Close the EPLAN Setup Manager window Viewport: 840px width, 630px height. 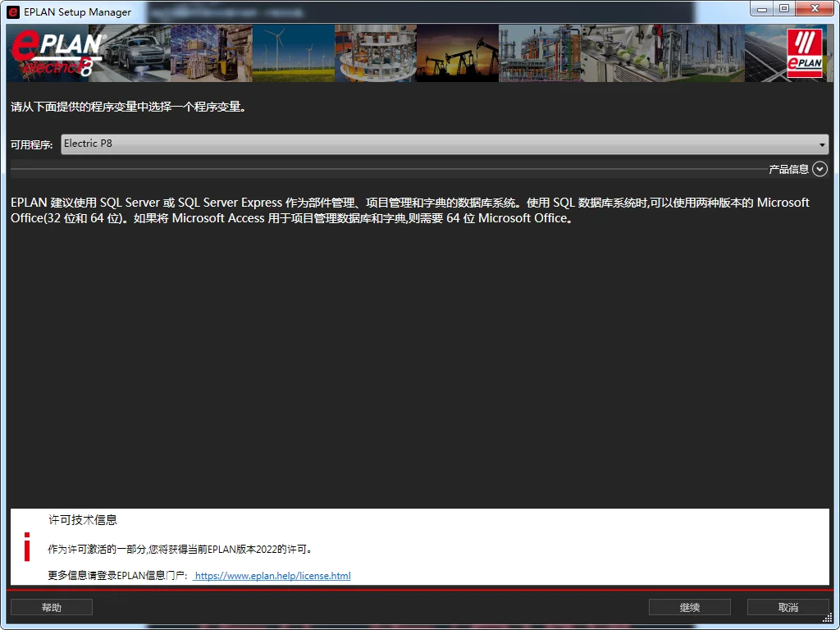[x=815, y=8]
